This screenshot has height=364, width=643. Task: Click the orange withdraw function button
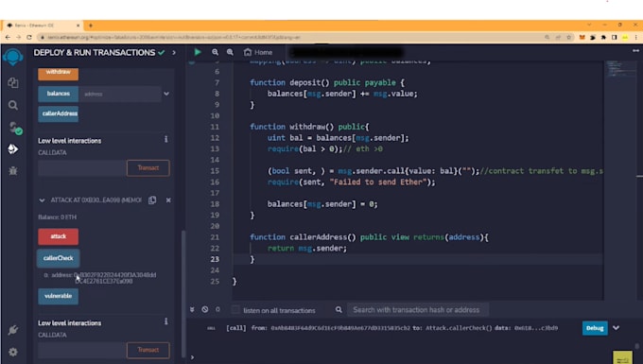point(59,73)
